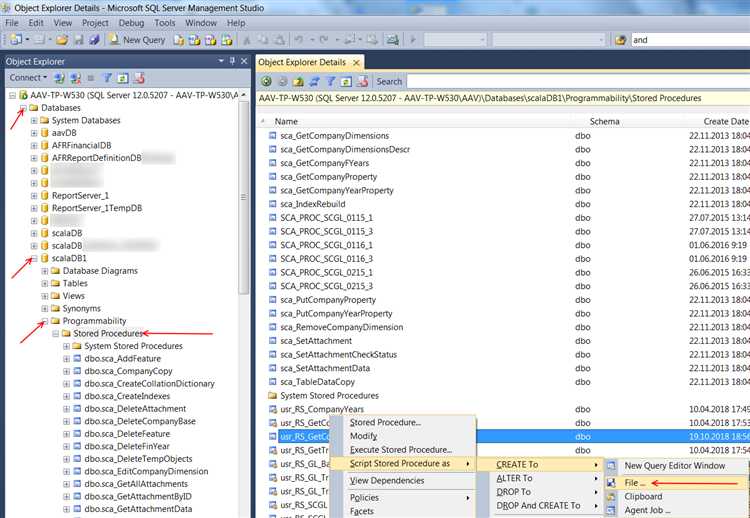
Task: Select 'Execute Stored Procedure...' from context menu
Action: (x=400, y=450)
